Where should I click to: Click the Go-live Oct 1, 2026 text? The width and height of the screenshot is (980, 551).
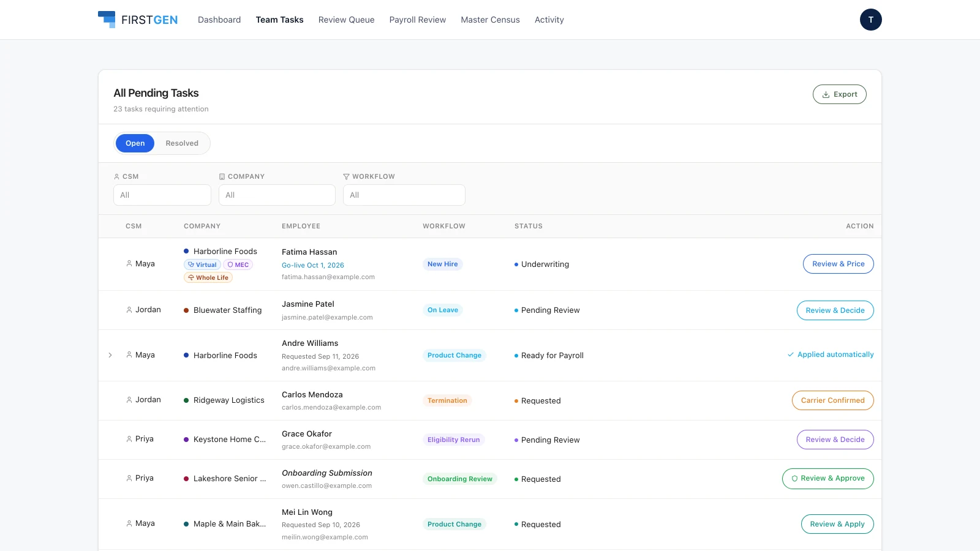313,265
